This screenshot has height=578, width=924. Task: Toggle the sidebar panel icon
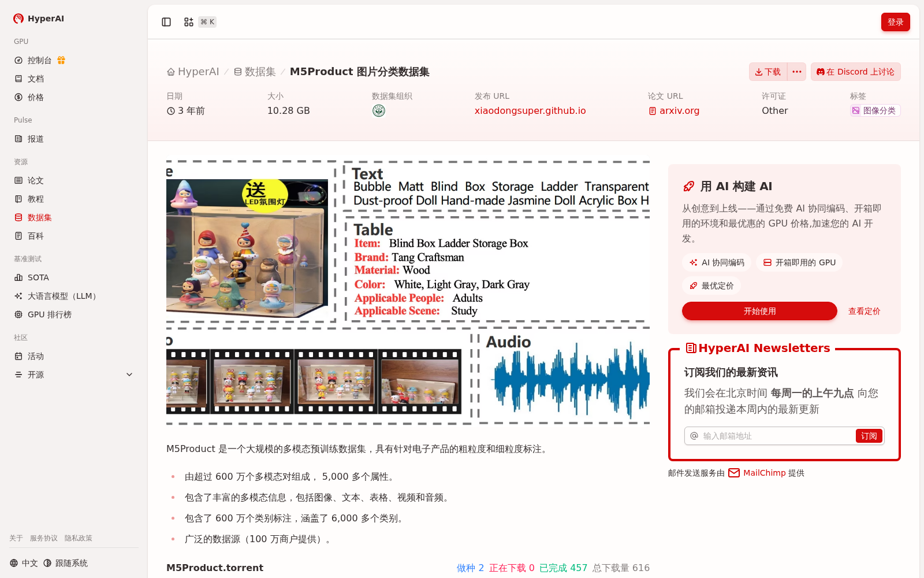(x=166, y=22)
